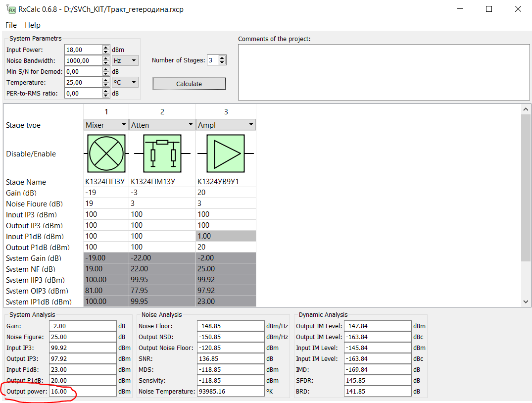Click Gain cell -19 of stage 1
Viewport: 532px width, 403px height.
coord(106,193)
